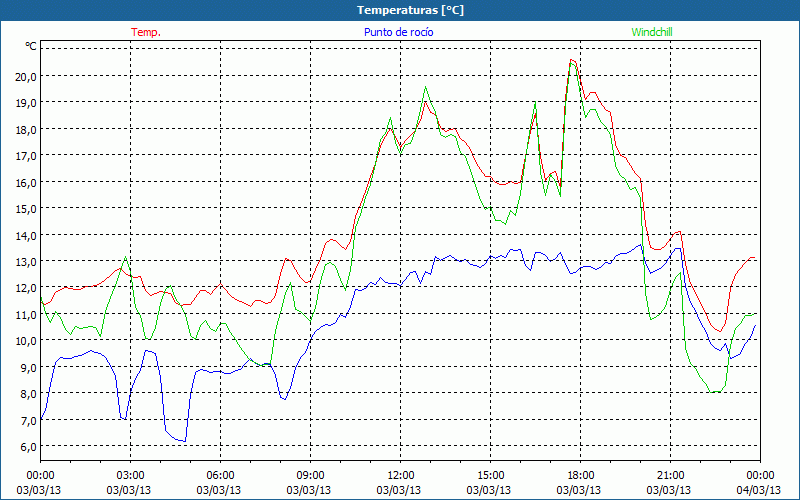Click the 'Temperaturas [°C]' chart title
The height and width of the screenshot is (500, 800).
410,10
